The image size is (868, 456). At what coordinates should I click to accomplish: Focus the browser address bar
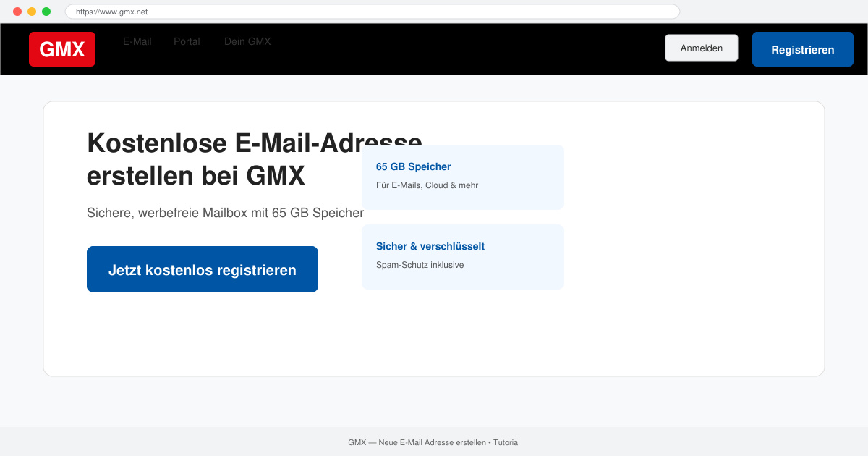tap(373, 12)
